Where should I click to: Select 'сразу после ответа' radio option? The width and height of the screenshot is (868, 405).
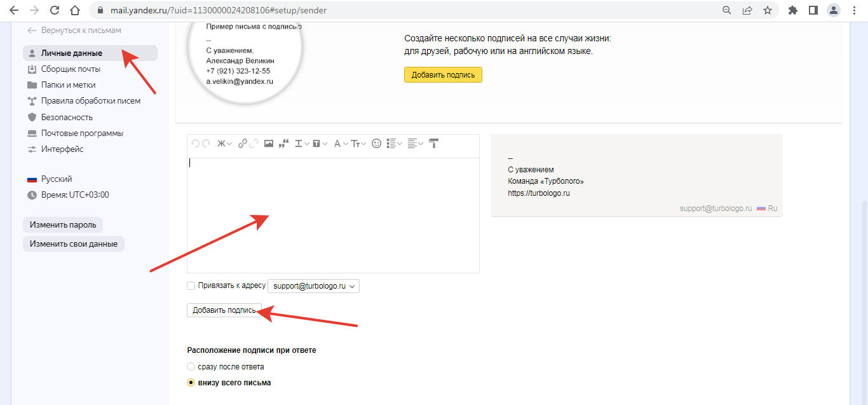[191, 367]
